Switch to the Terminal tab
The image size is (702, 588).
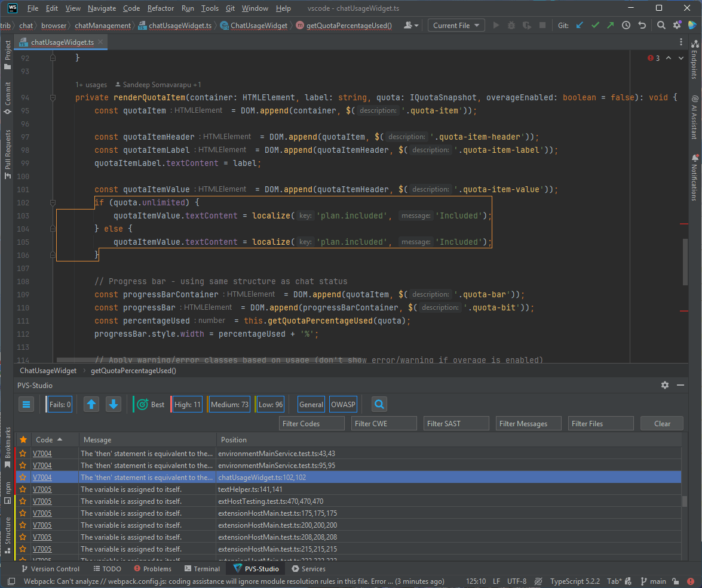tap(202, 569)
